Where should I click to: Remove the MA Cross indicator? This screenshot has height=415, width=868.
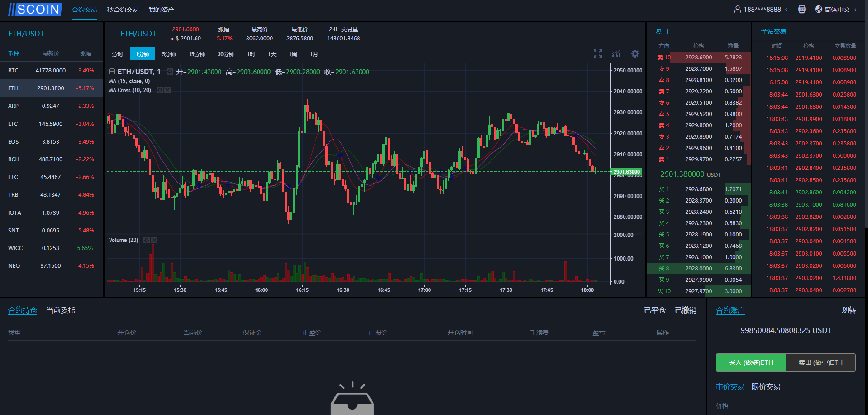(x=167, y=90)
